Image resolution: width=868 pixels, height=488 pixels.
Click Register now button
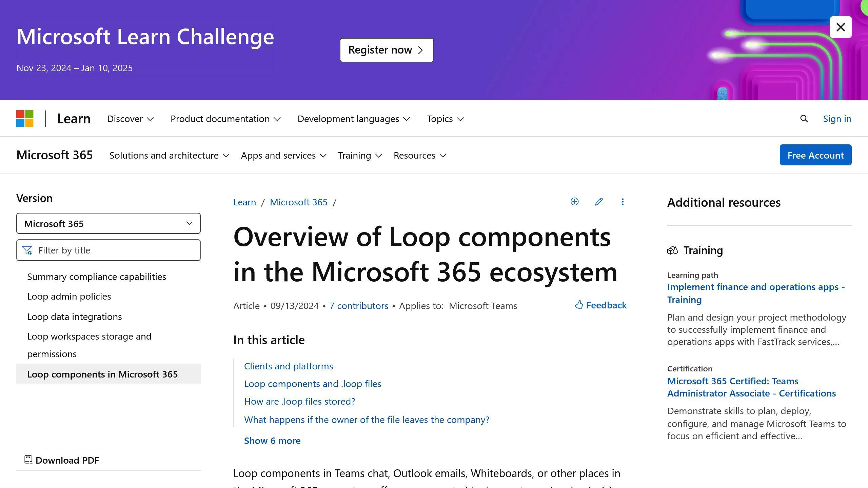click(387, 50)
